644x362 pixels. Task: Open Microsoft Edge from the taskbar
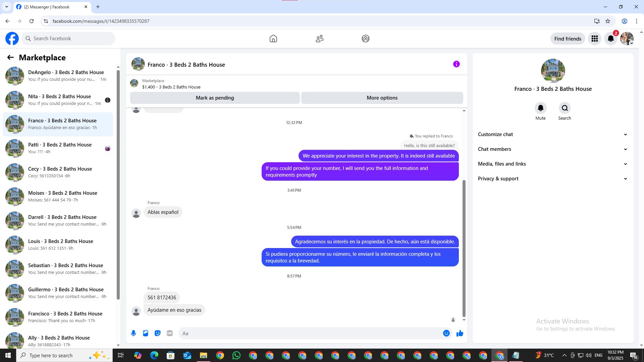point(154,355)
